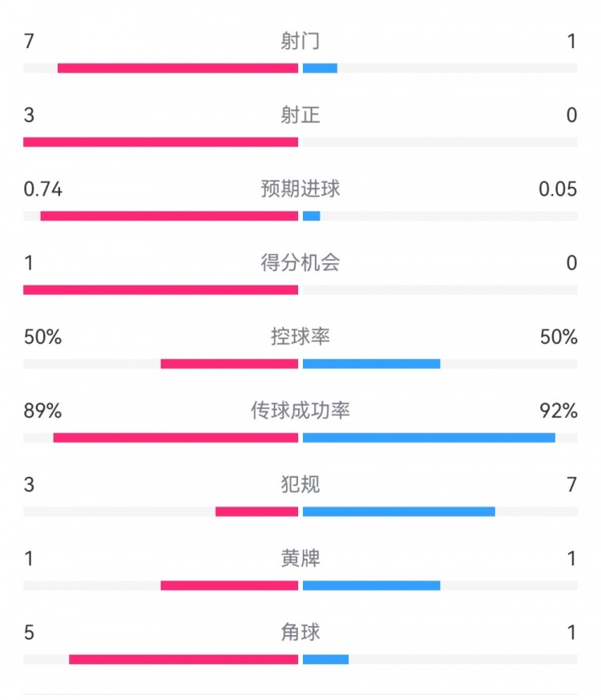Click the 射门 stat label
The image size is (601, 700).
(300, 41)
